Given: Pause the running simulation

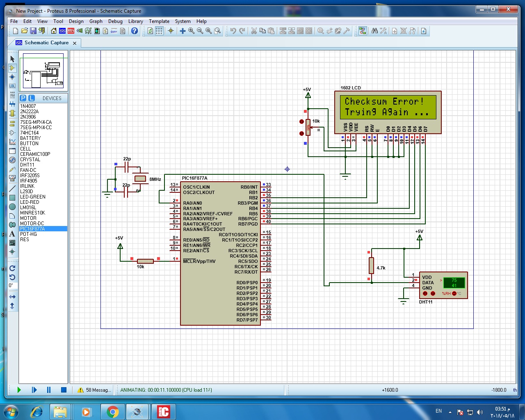Looking at the screenshot, I should pyautogui.click(x=49, y=390).
